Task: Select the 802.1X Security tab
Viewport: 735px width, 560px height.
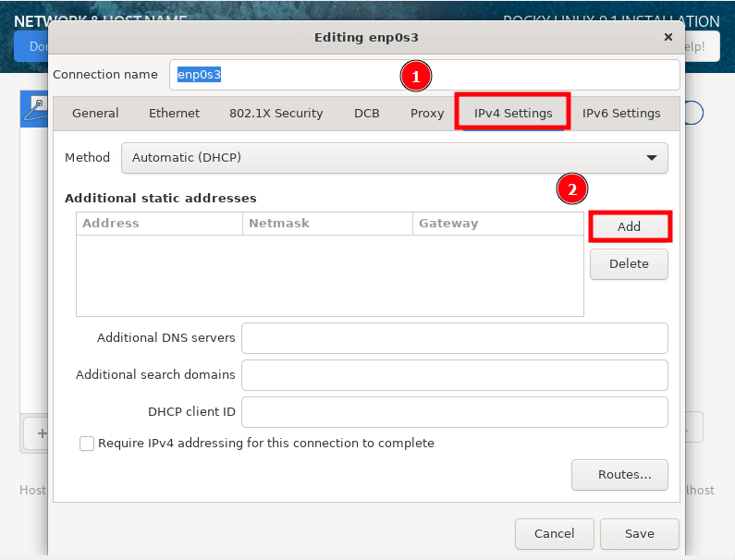Action: click(x=276, y=114)
